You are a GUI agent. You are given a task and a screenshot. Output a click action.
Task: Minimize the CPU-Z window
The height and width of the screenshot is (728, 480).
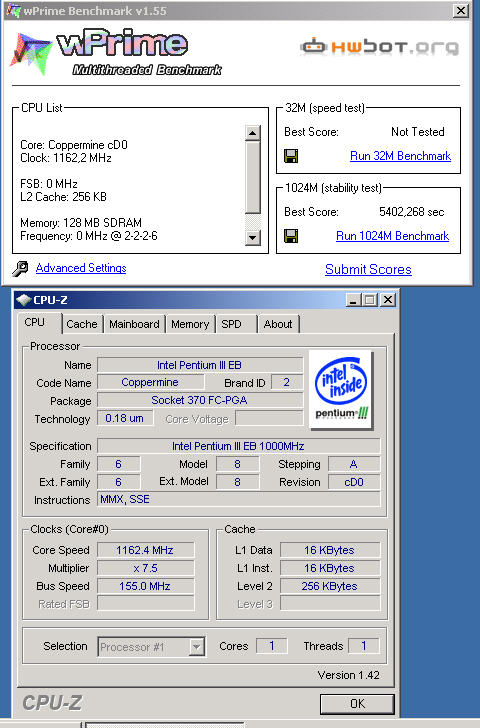click(354, 300)
